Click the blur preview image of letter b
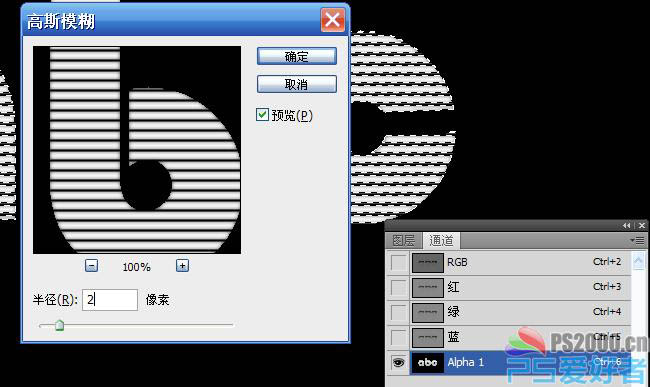Viewport: 650px width, 387px height. click(x=137, y=150)
